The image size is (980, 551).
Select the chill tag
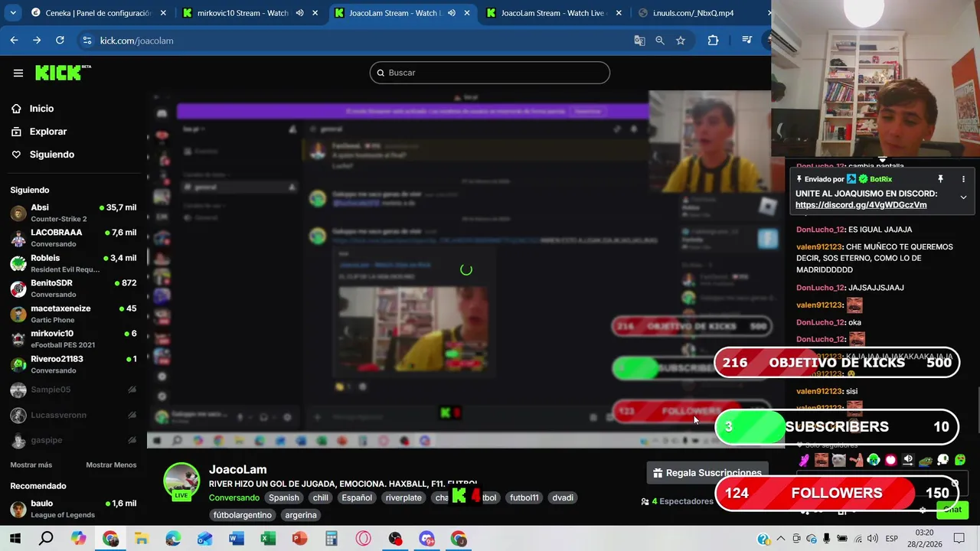[320, 497]
